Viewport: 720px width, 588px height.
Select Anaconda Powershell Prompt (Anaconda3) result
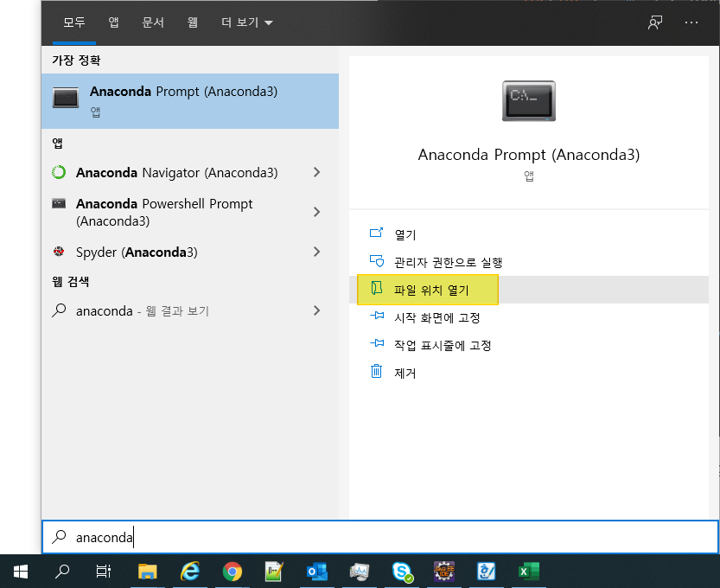tap(190, 212)
